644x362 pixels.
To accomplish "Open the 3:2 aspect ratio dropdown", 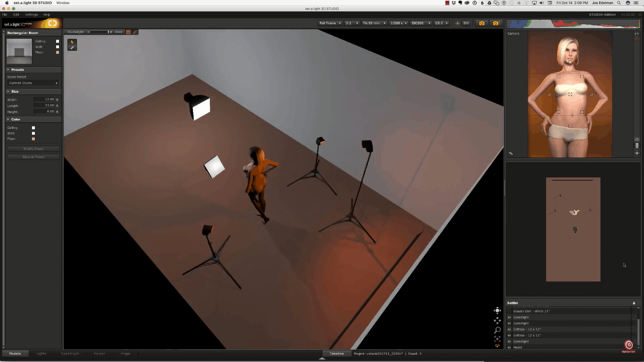I will tap(352, 23).
